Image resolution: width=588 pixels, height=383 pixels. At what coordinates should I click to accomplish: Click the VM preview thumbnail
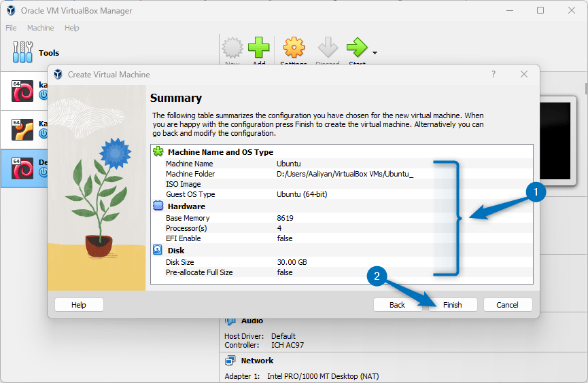click(x=555, y=141)
